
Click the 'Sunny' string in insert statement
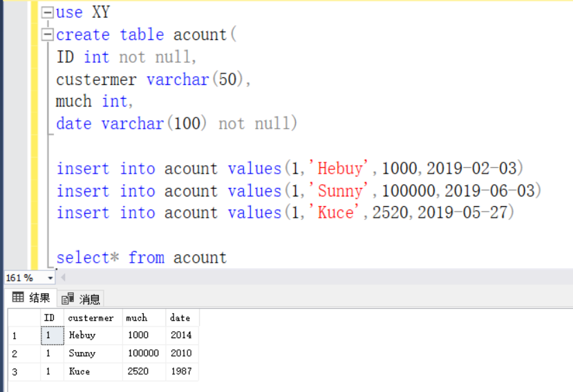[339, 191]
